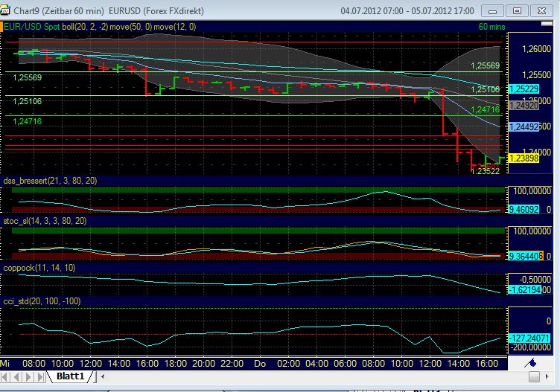Click the 1,23522 low price label
The image size is (560, 392).
point(486,171)
